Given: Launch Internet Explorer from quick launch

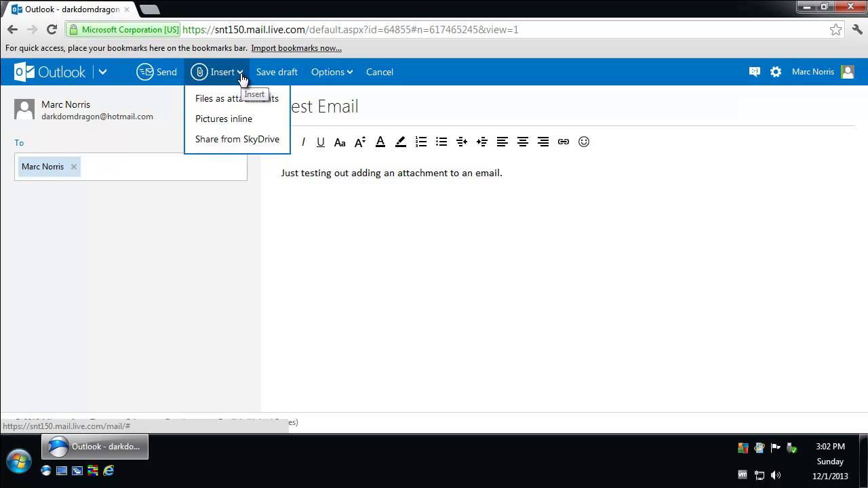Looking at the screenshot, I should pyautogui.click(x=108, y=470).
